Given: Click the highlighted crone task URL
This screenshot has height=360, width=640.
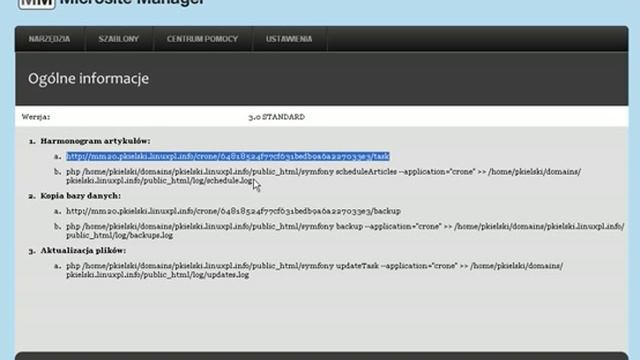Looking at the screenshot, I should pos(228,156).
